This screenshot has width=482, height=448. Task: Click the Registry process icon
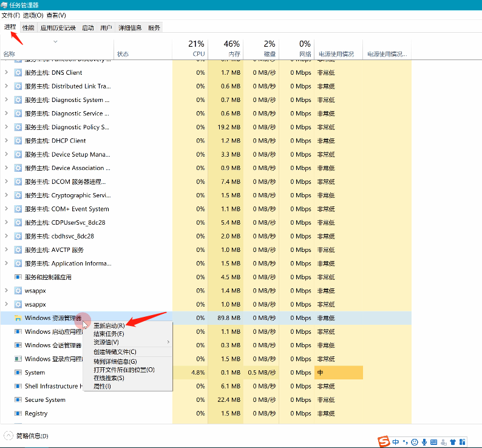(x=18, y=413)
